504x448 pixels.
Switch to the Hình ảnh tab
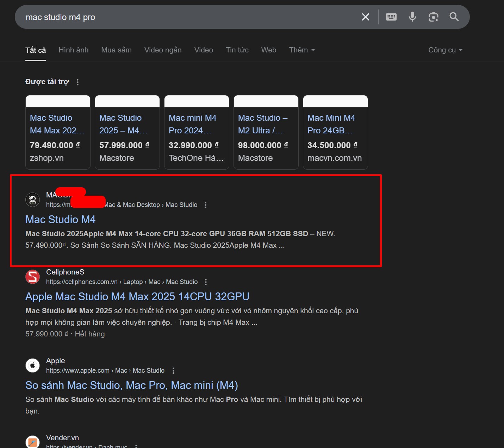pos(74,50)
